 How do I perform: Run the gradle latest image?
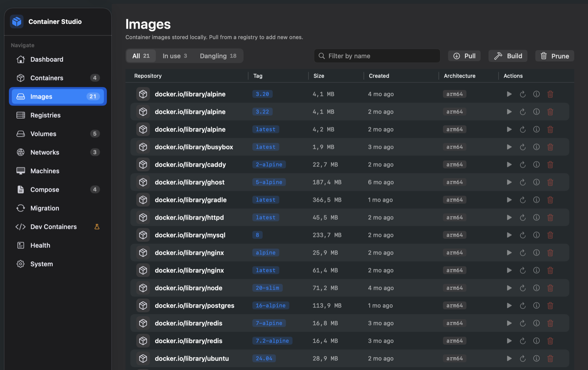[x=509, y=200]
